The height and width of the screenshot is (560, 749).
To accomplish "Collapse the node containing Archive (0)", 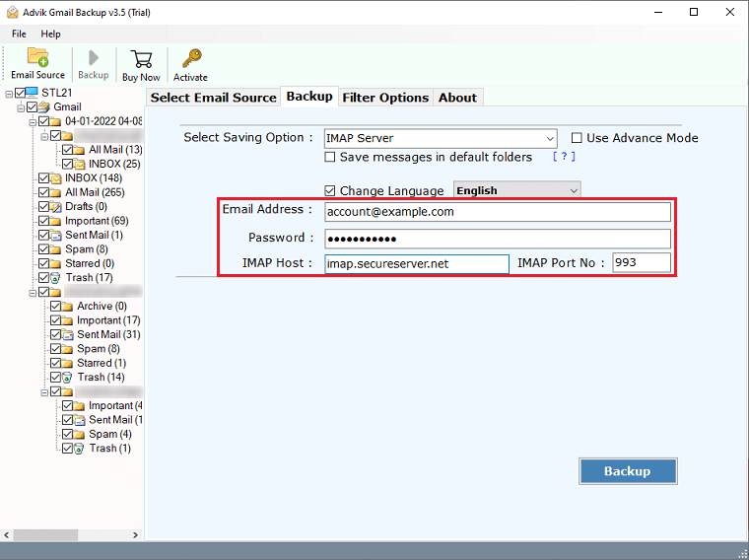I will point(33,293).
